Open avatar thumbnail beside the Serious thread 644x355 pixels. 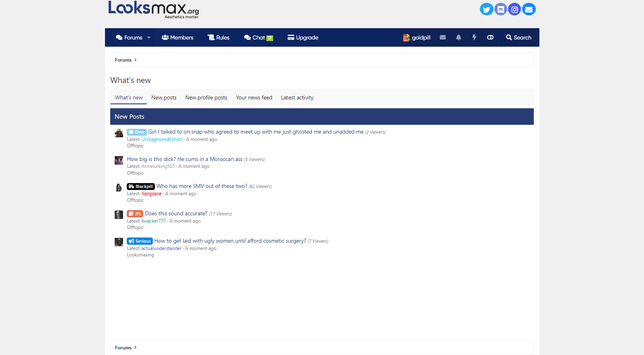coord(119,242)
